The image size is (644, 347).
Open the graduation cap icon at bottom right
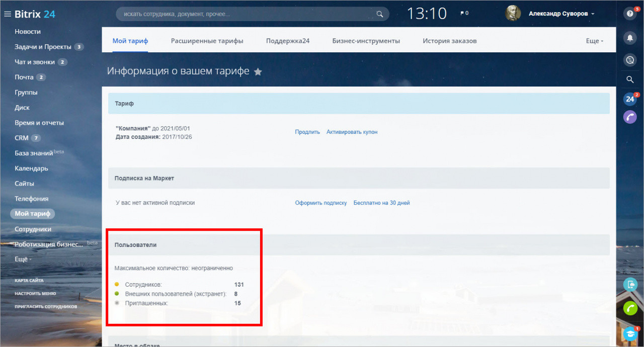click(x=630, y=333)
